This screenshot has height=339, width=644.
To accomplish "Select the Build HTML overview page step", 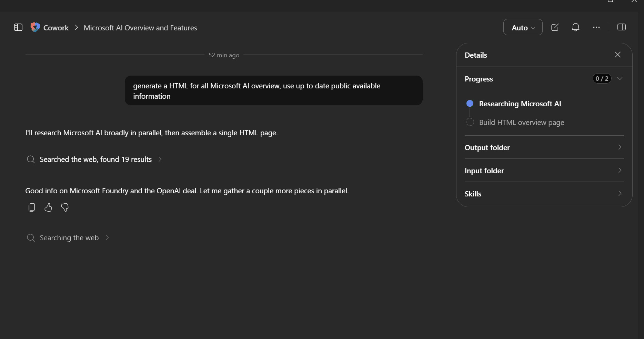I will click(x=521, y=122).
